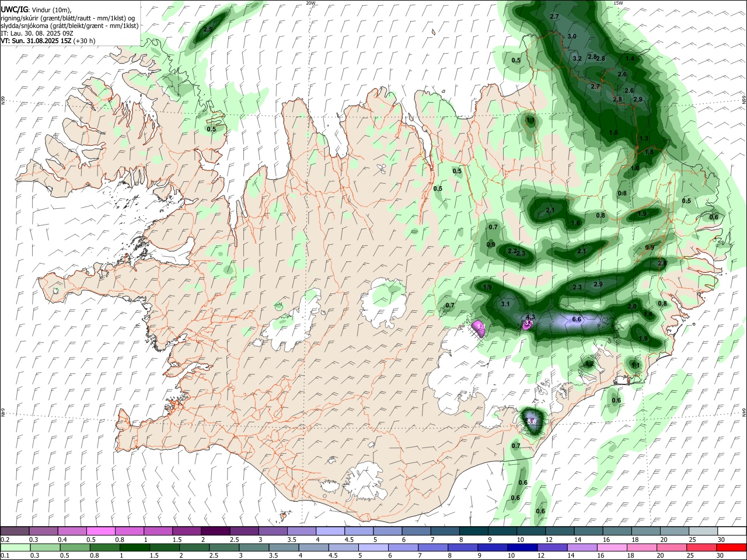Click the UWC/IG Vindur (10m) title line
Viewport: 747px width, 560px height.
36,10
